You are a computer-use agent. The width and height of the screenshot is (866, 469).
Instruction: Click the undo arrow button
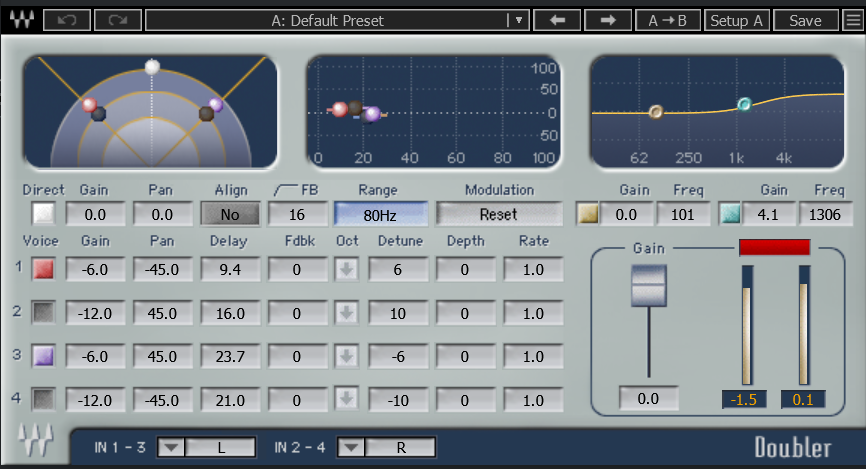click(x=67, y=20)
